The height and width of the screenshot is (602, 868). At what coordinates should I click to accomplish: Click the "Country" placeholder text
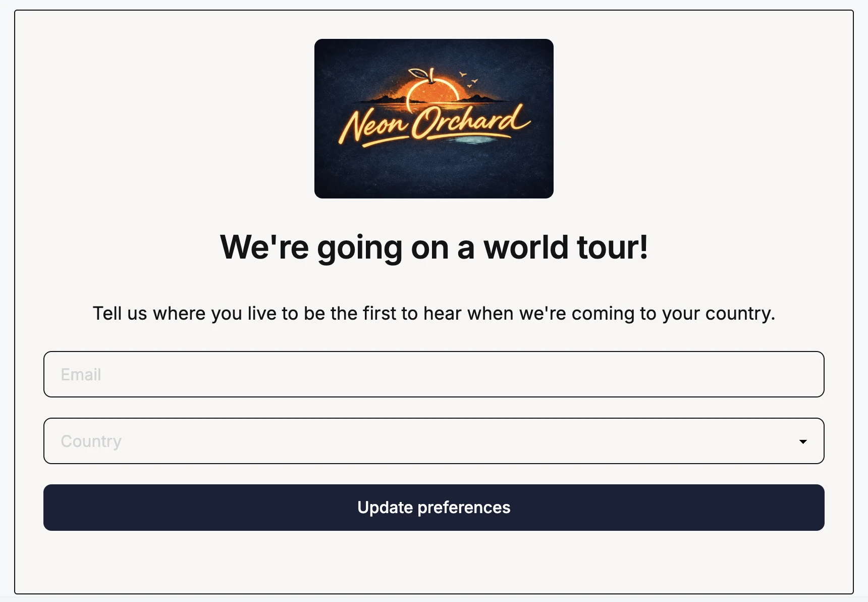tap(91, 441)
